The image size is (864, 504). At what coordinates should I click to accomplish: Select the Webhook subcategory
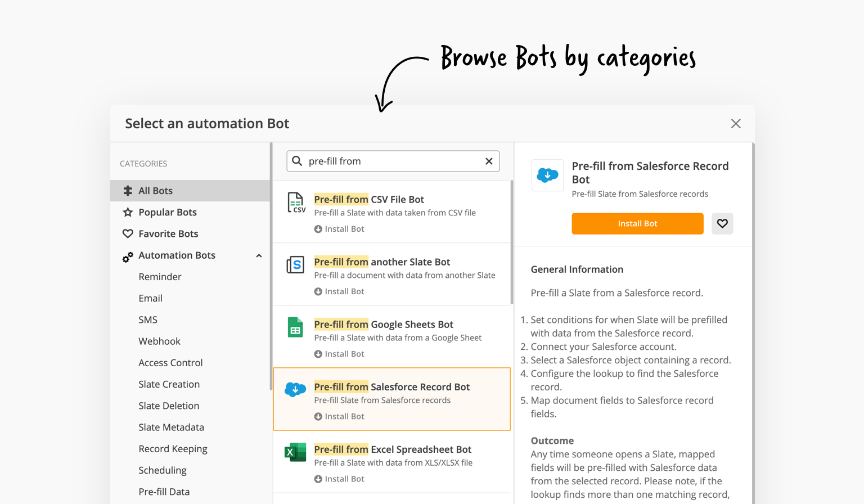(x=159, y=341)
